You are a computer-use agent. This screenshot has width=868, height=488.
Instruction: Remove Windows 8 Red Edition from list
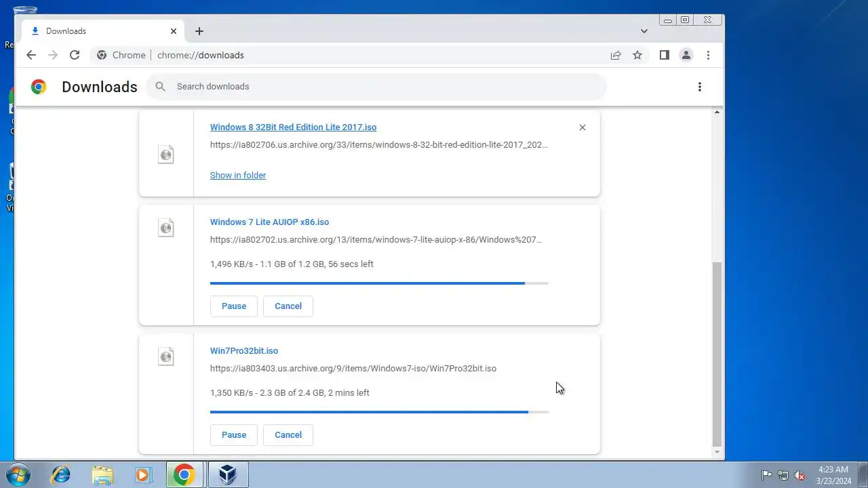[x=583, y=127]
